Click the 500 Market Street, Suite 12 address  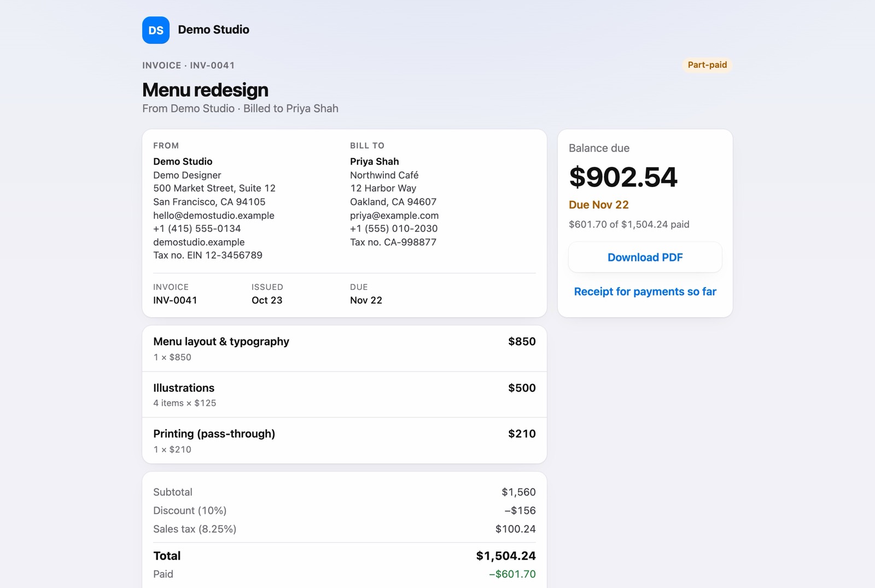(x=214, y=188)
